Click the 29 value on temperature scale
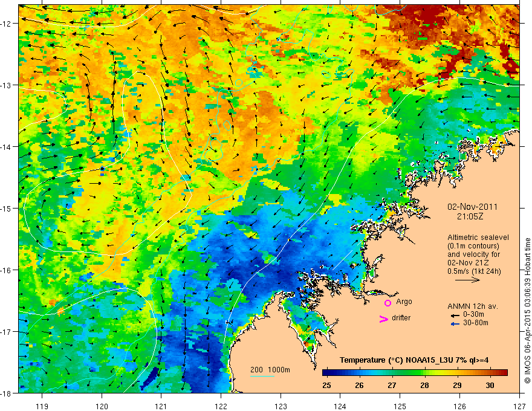Image resolution: width=532 pixels, height=411 pixels. (457, 385)
